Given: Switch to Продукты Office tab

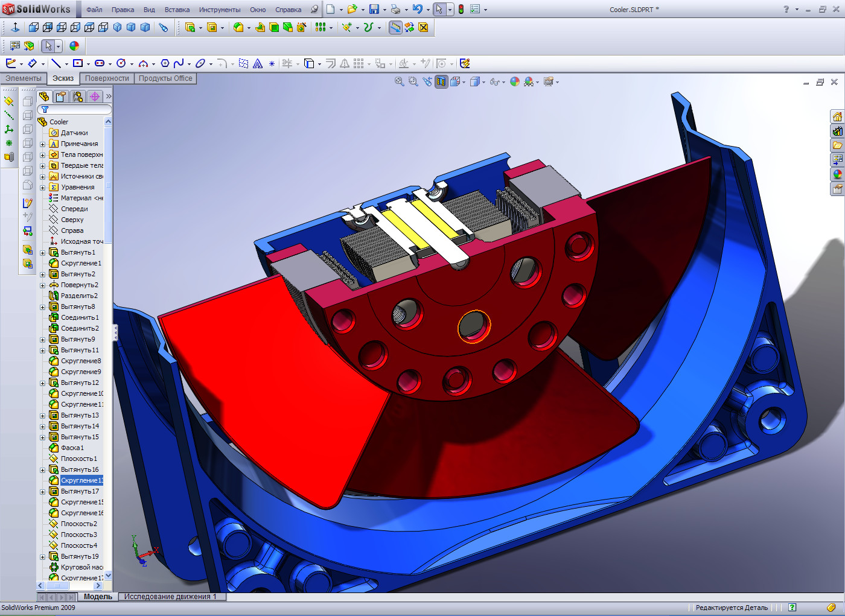Looking at the screenshot, I should [x=165, y=78].
